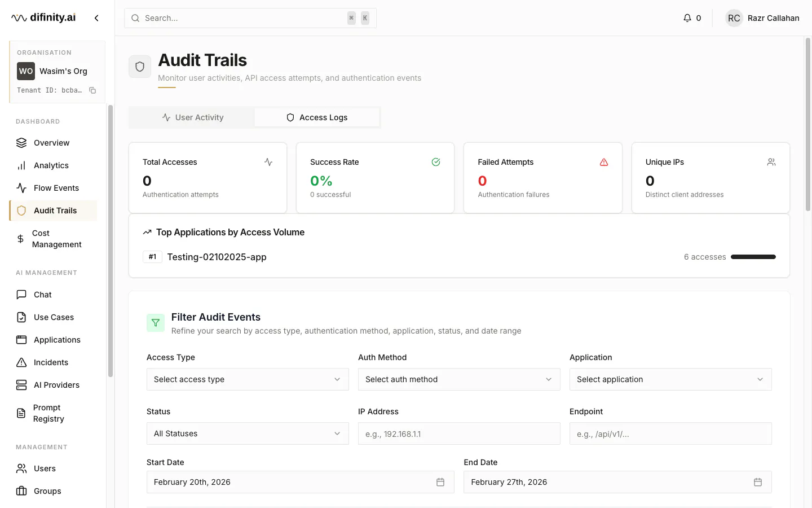Click the RC user avatar

[x=734, y=18]
